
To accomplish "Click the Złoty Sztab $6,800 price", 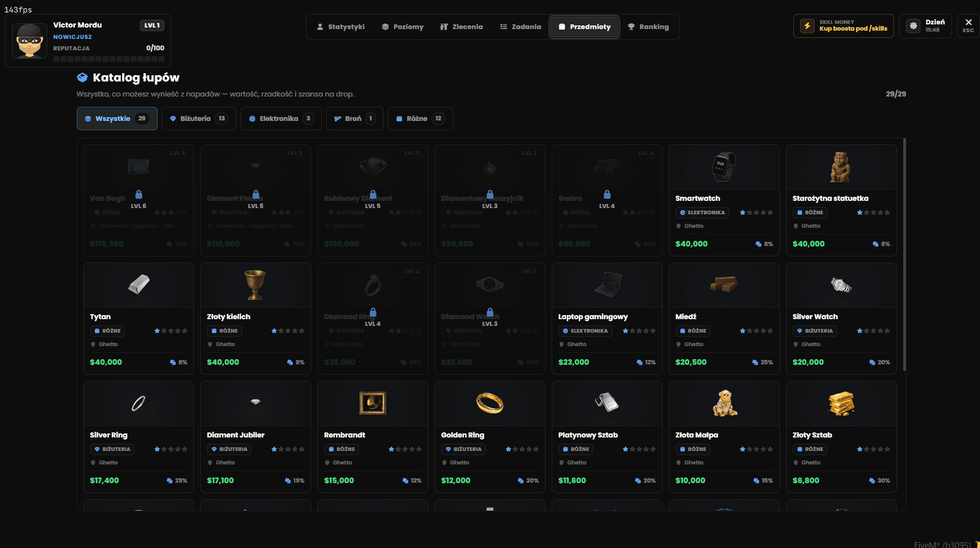I will point(806,481).
